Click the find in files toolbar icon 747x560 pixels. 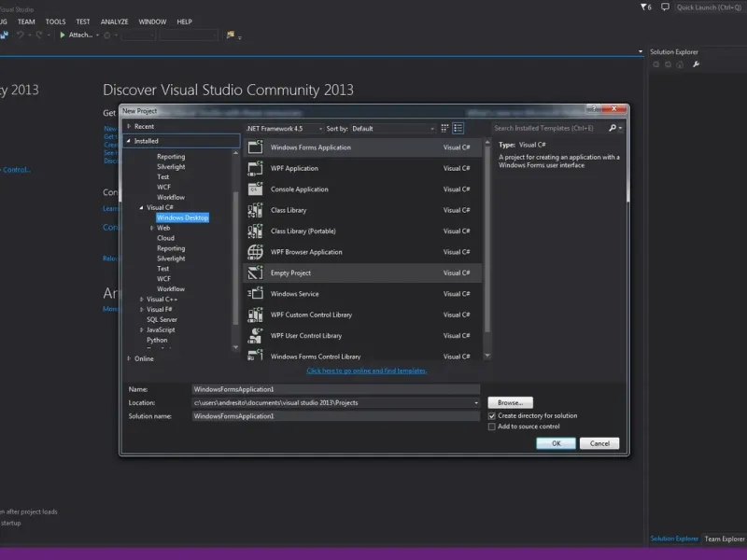(x=231, y=35)
